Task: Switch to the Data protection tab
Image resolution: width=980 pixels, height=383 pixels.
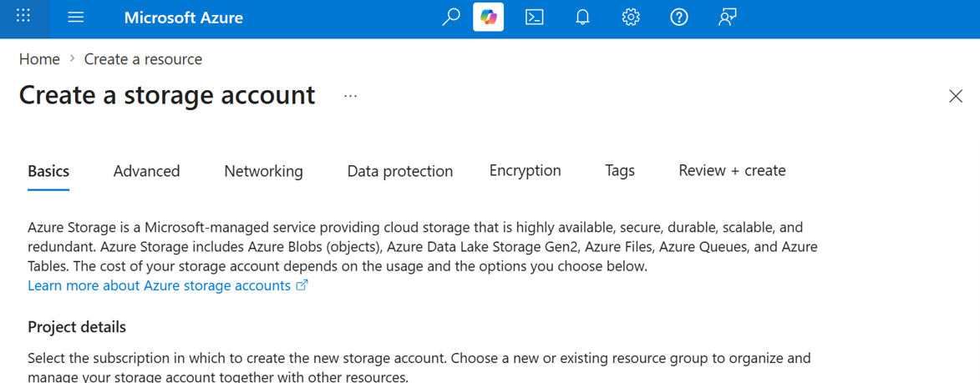Action: click(400, 171)
